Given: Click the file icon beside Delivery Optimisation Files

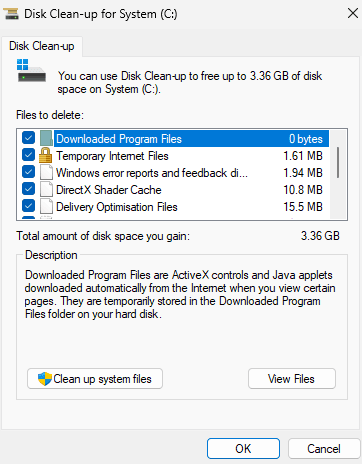Looking at the screenshot, I should (x=46, y=207).
